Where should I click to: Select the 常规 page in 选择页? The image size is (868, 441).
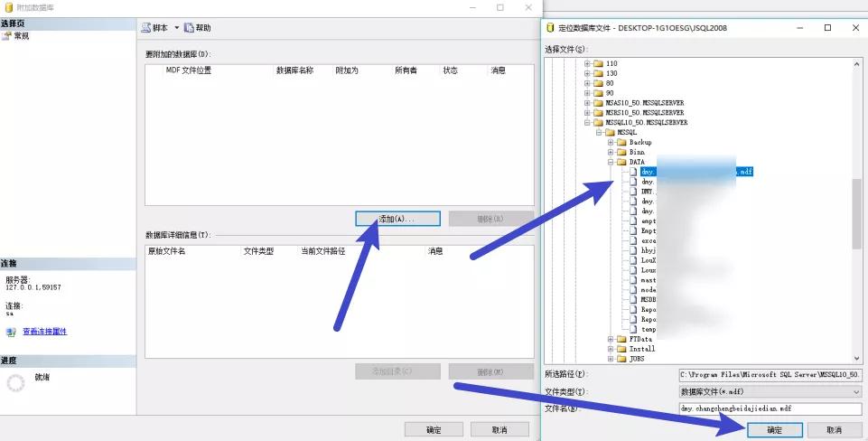pos(21,36)
